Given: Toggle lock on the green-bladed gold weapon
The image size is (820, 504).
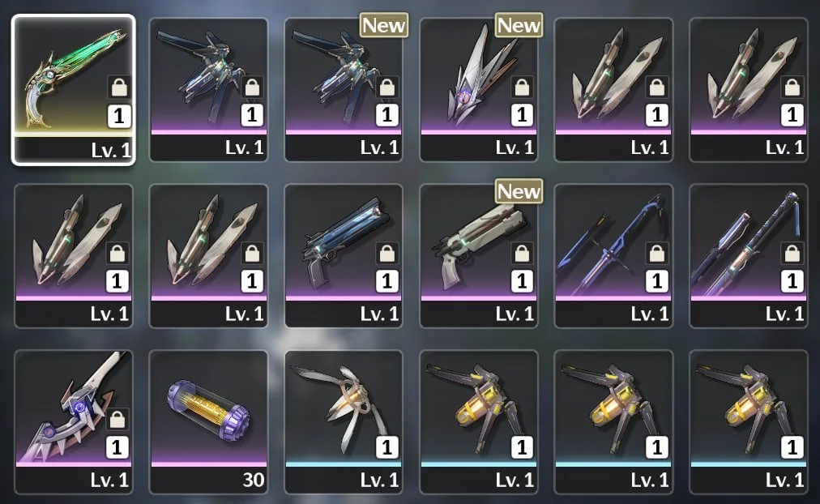Looking at the screenshot, I should (119, 87).
